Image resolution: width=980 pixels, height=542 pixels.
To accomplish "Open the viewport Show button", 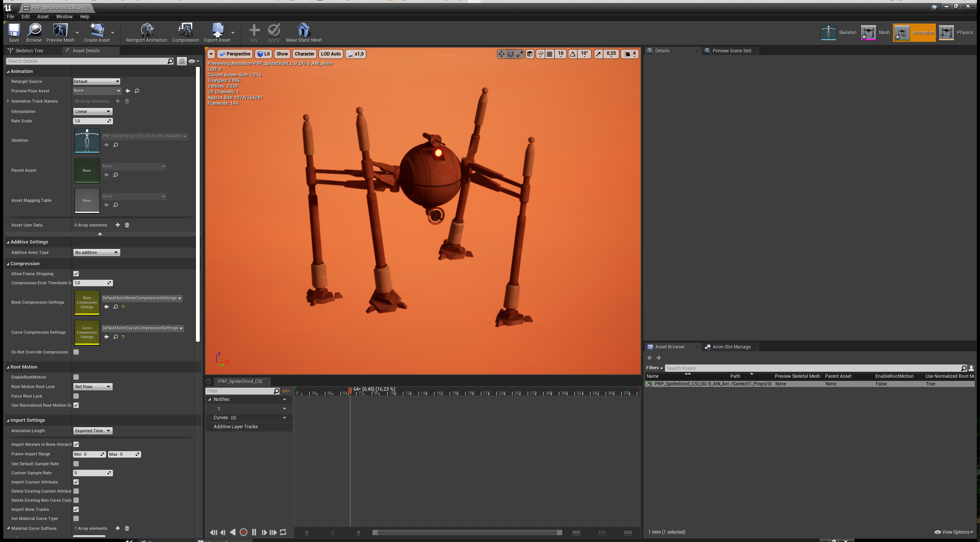I will (282, 54).
